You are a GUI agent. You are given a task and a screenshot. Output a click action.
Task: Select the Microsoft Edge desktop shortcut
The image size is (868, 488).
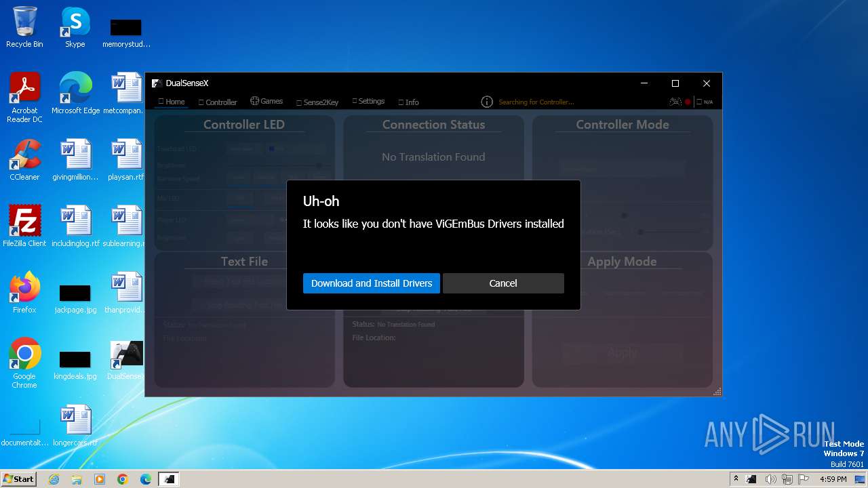[x=75, y=94]
